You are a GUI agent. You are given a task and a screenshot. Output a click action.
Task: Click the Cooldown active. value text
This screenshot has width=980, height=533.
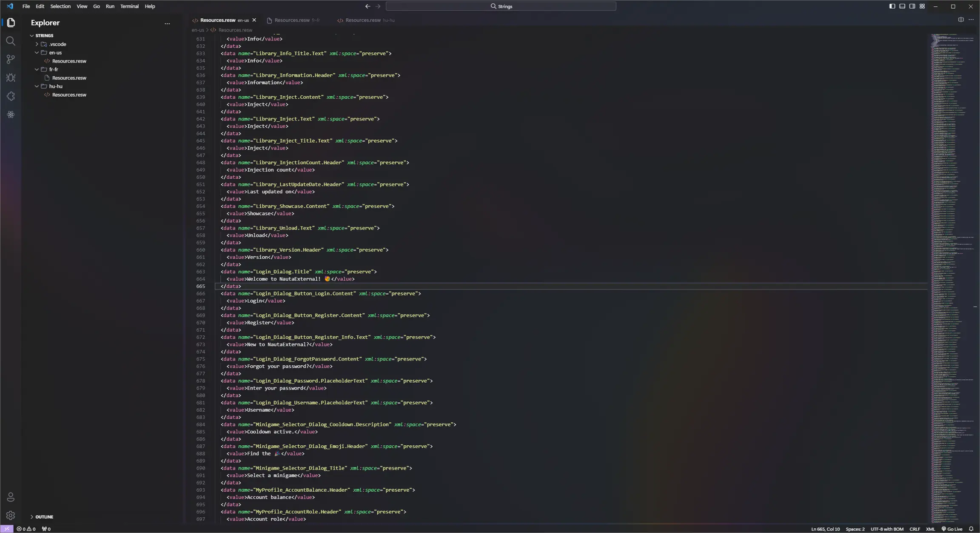[x=271, y=432]
